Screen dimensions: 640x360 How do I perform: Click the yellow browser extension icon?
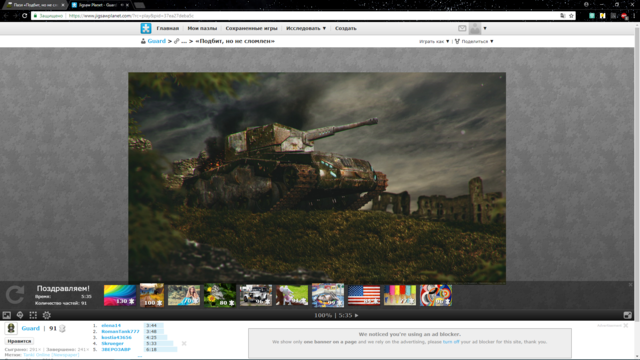click(602, 16)
